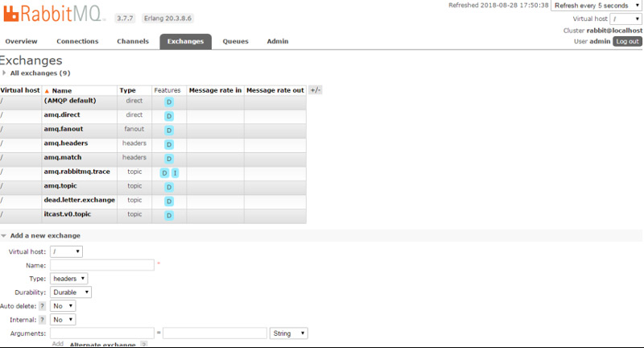Expand the All exchanges (9) section
The image size is (644, 348).
pyautogui.click(x=39, y=73)
